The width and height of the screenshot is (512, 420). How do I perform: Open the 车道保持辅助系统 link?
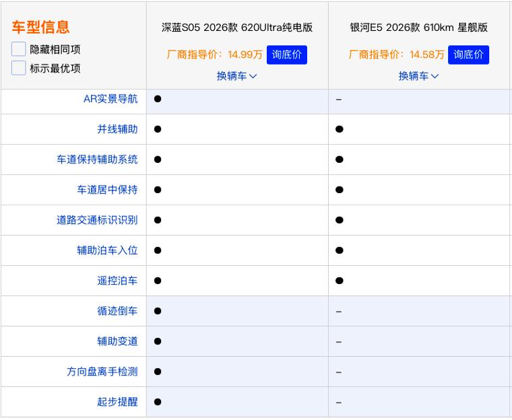pyautogui.click(x=97, y=160)
